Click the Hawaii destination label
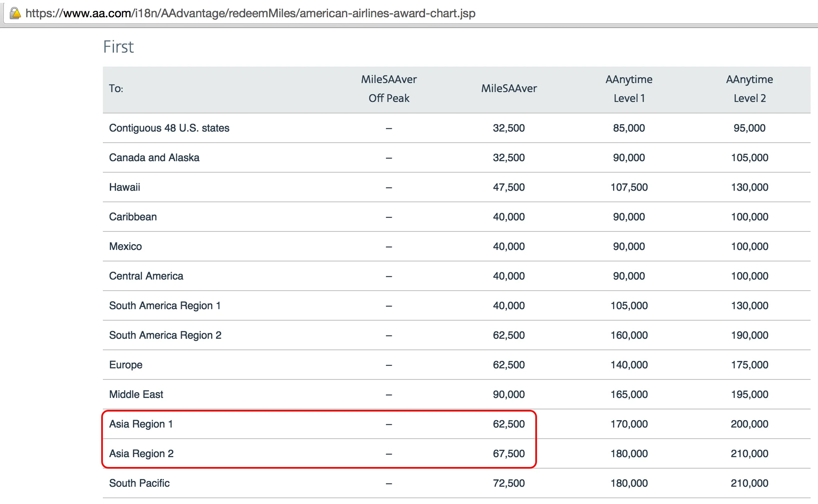The image size is (818, 504). [124, 187]
